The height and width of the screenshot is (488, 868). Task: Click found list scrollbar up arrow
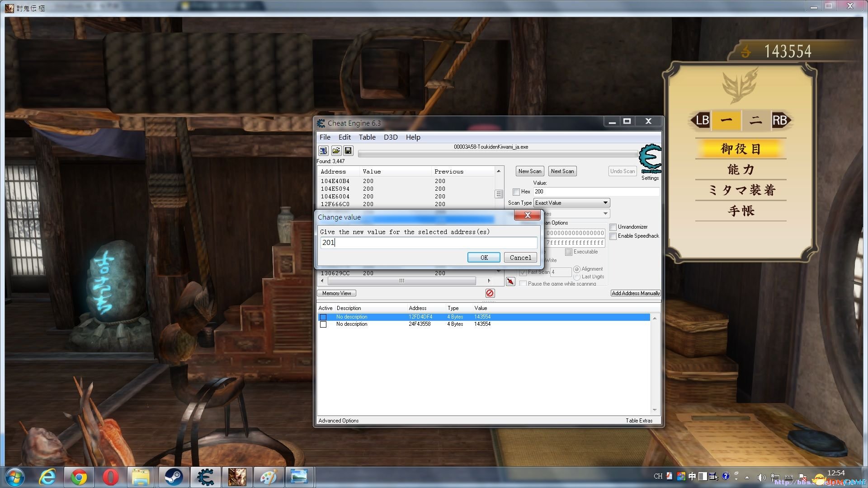(499, 171)
